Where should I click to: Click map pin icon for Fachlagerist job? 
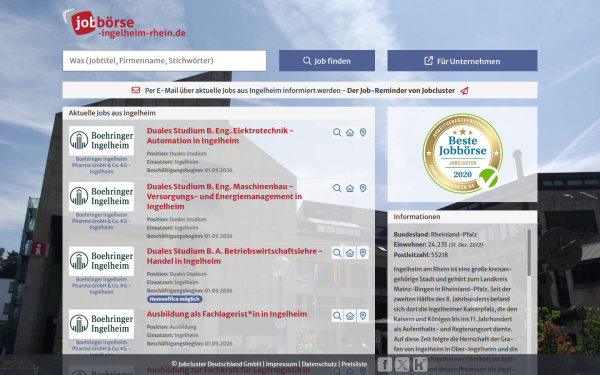(363, 316)
